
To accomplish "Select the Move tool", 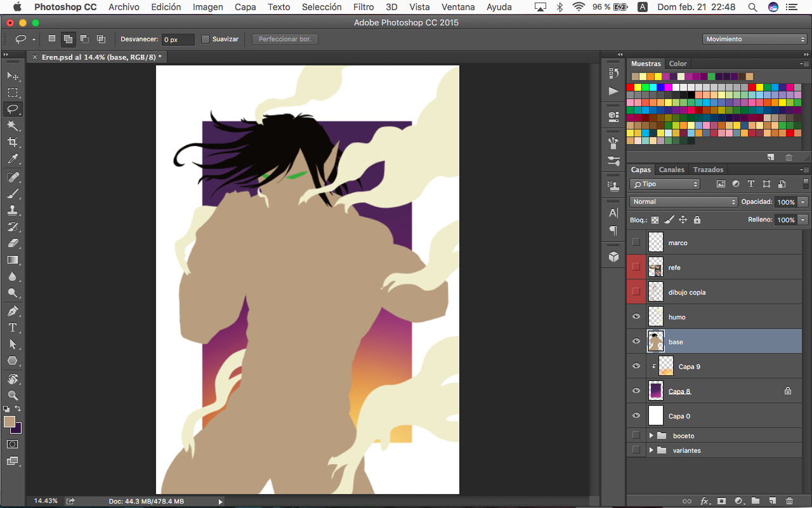I will 13,76.
